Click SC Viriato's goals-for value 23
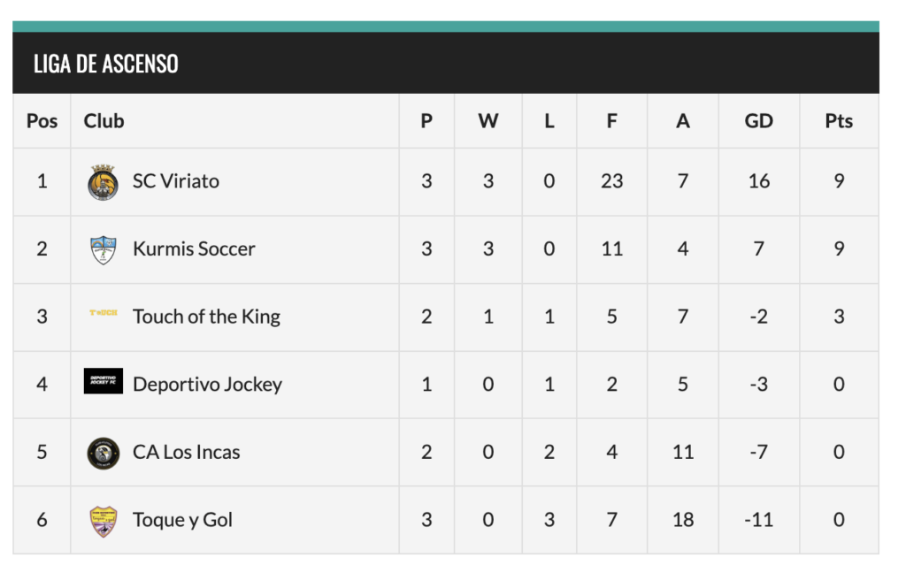Screen dimensions: 906x588 (x=611, y=181)
